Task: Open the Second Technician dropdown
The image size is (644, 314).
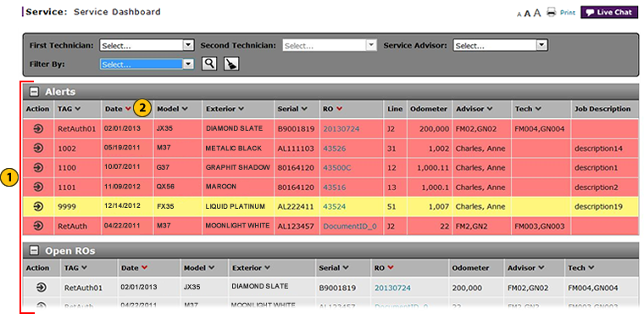Action: 330,46
